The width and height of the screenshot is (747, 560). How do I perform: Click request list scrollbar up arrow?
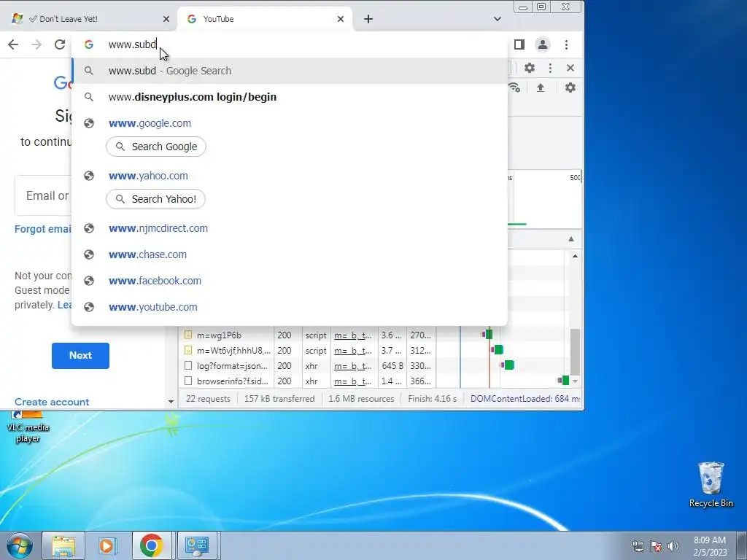click(575, 256)
